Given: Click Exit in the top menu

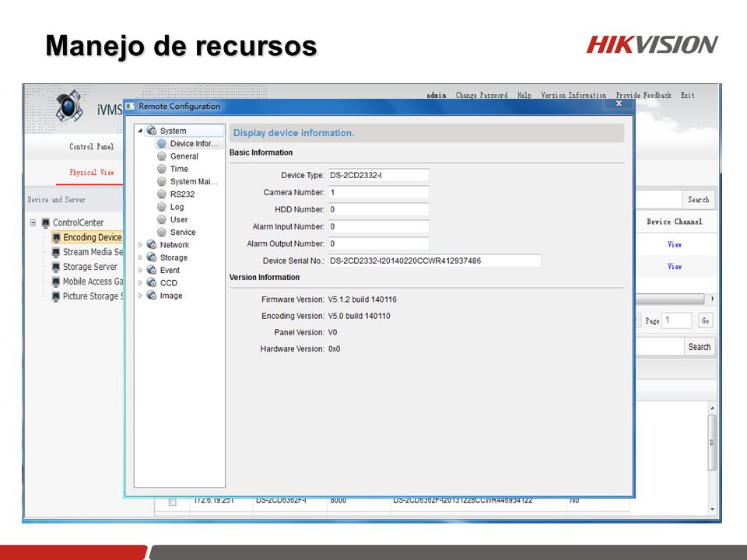Looking at the screenshot, I should pyautogui.click(x=687, y=95).
